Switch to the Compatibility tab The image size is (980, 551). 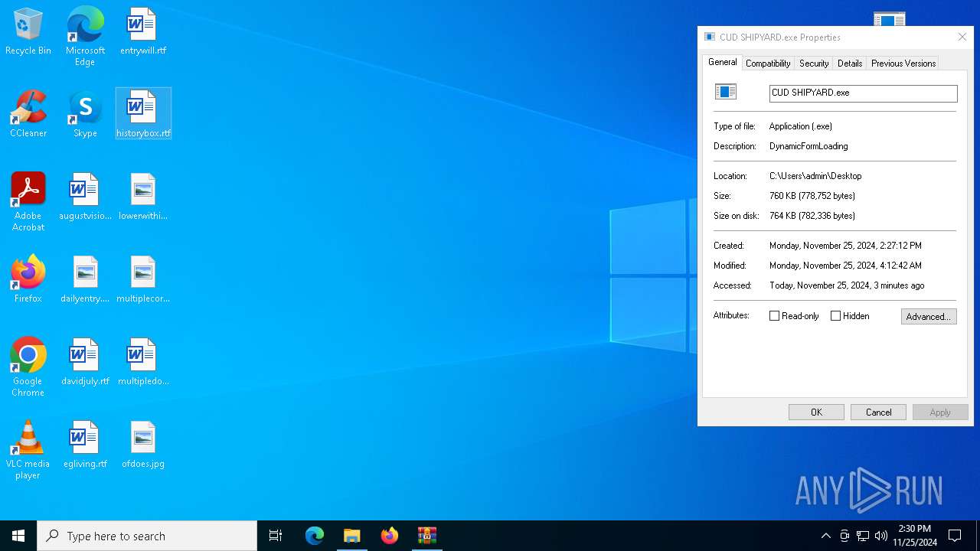tap(768, 64)
